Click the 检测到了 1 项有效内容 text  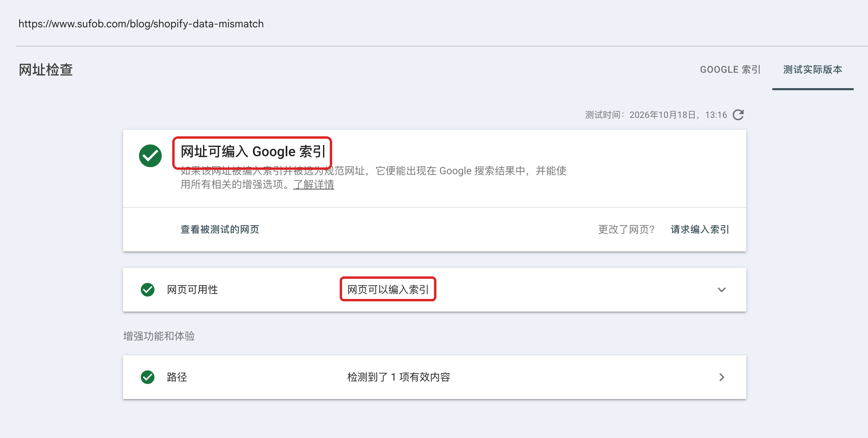(399, 377)
